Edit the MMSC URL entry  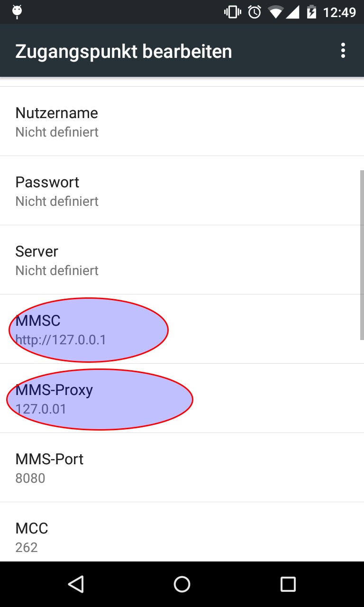182,329
